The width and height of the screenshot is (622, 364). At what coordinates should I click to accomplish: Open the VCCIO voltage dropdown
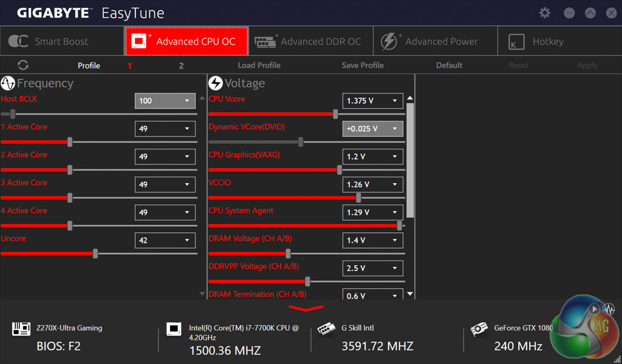(373, 184)
